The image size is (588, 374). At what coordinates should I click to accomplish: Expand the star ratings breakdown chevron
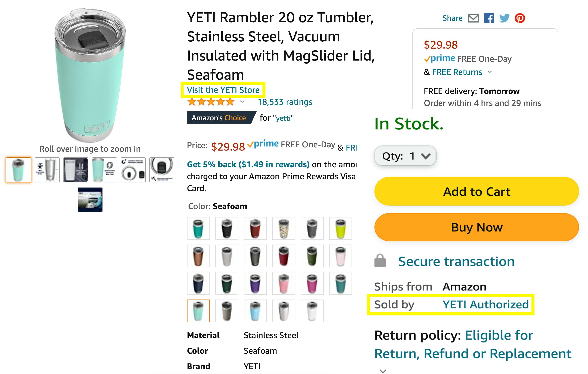point(242,102)
